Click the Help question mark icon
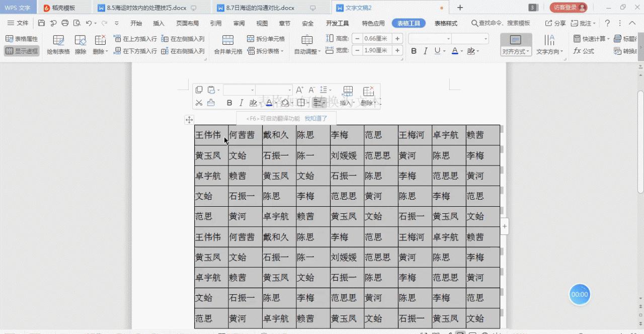 pyautogui.click(x=607, y=23)
